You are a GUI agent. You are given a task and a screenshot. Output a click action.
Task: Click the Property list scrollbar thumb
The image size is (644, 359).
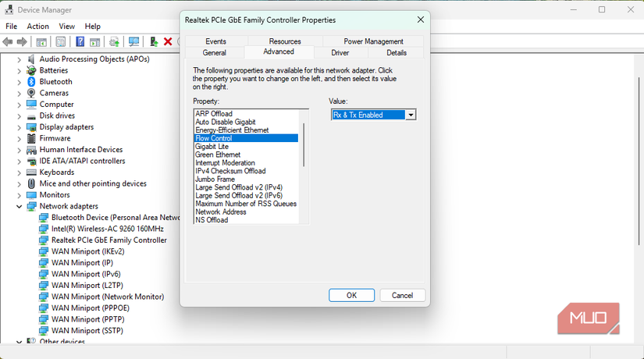(304, 144)
